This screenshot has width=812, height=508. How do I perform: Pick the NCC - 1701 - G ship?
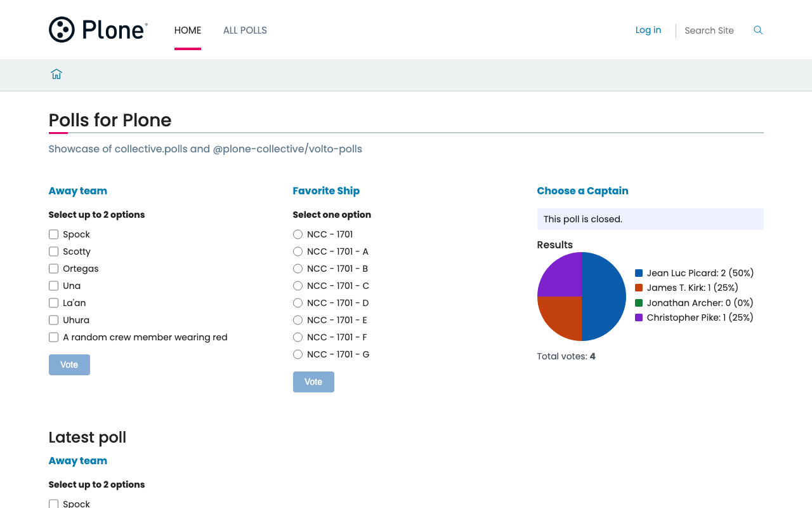pos(298,354)
